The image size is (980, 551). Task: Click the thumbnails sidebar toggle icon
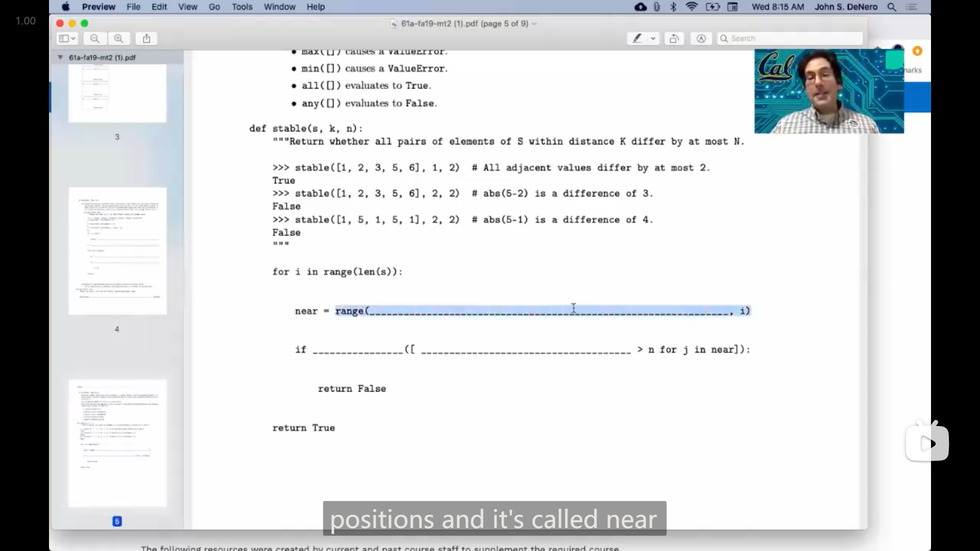pyautogui.click(x=67, y=38)
